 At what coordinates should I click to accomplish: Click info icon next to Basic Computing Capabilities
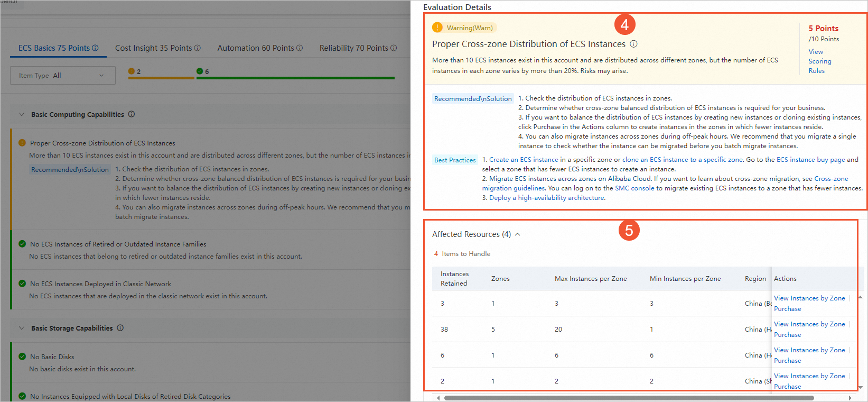(x=132, y=114)
